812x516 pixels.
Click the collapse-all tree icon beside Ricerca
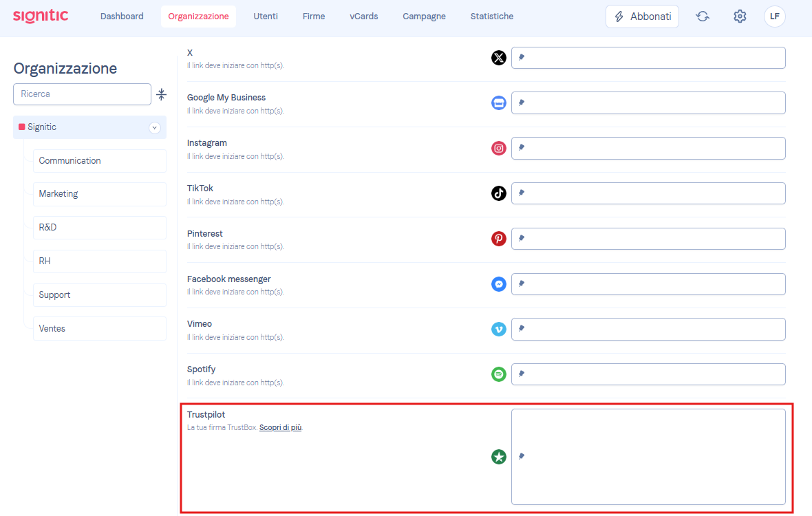(162, 94)
